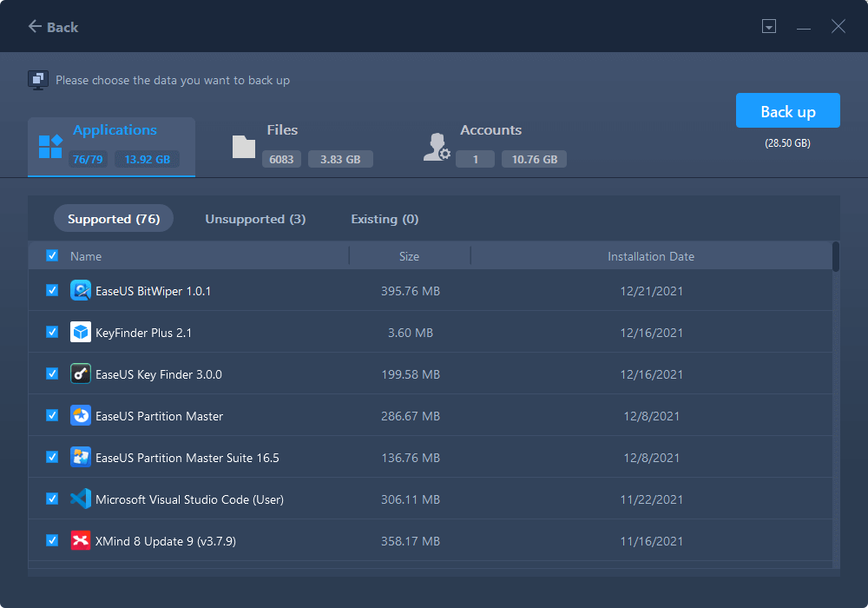
Task: Sort the list by Size column header
Action: 409,256
